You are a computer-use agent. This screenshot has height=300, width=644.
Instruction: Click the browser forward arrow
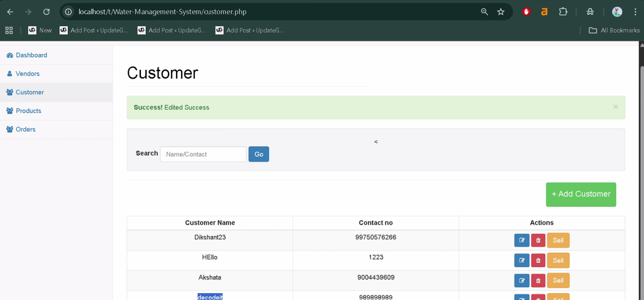click(x=28, y=12)
